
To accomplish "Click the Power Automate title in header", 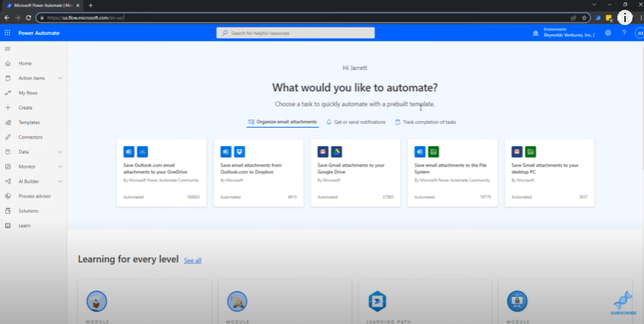I will 39,33.
